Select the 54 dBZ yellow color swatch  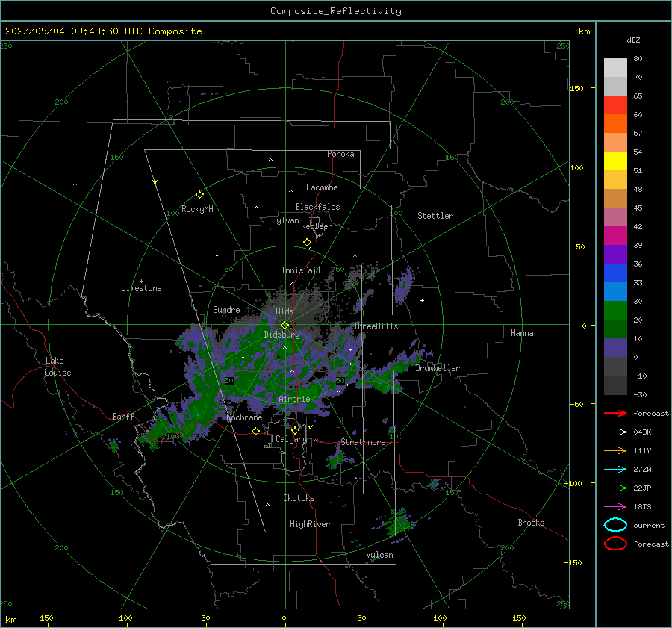[615, 161]
